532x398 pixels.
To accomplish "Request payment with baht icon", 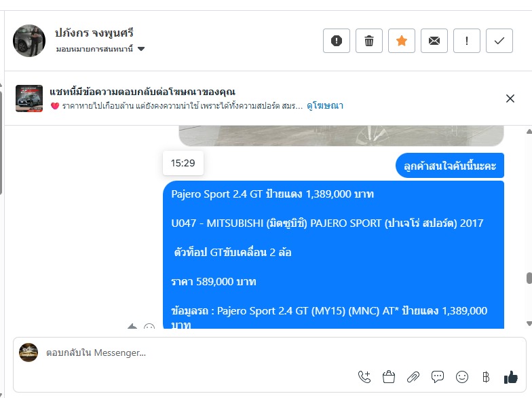I will coord(486,377).
